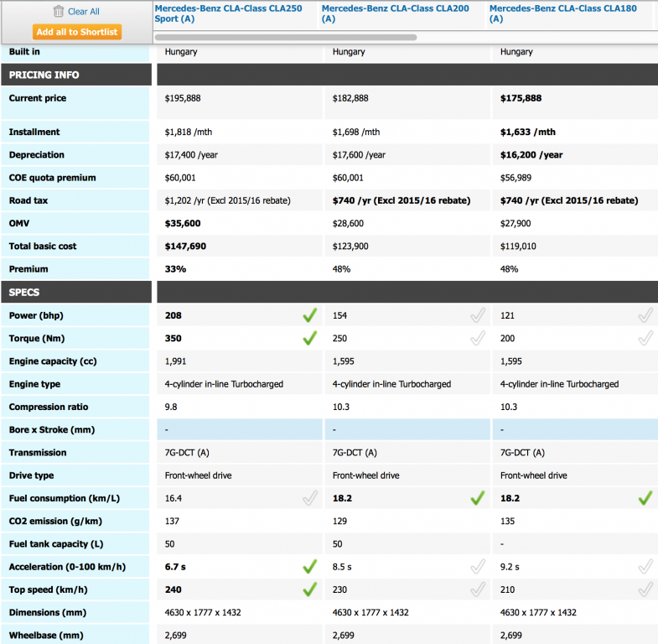Click the $147,690 total basic cost value
658x644 pixels.
click(185, 246)
